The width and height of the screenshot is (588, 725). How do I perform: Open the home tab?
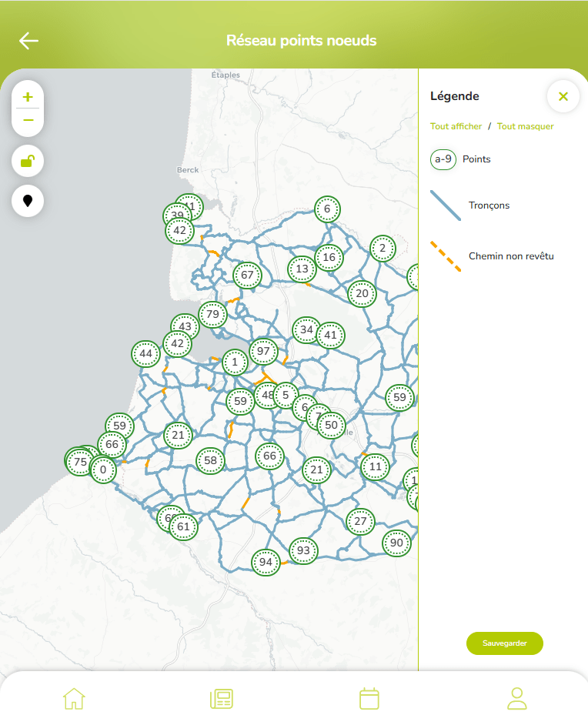[x=74, y=698]
